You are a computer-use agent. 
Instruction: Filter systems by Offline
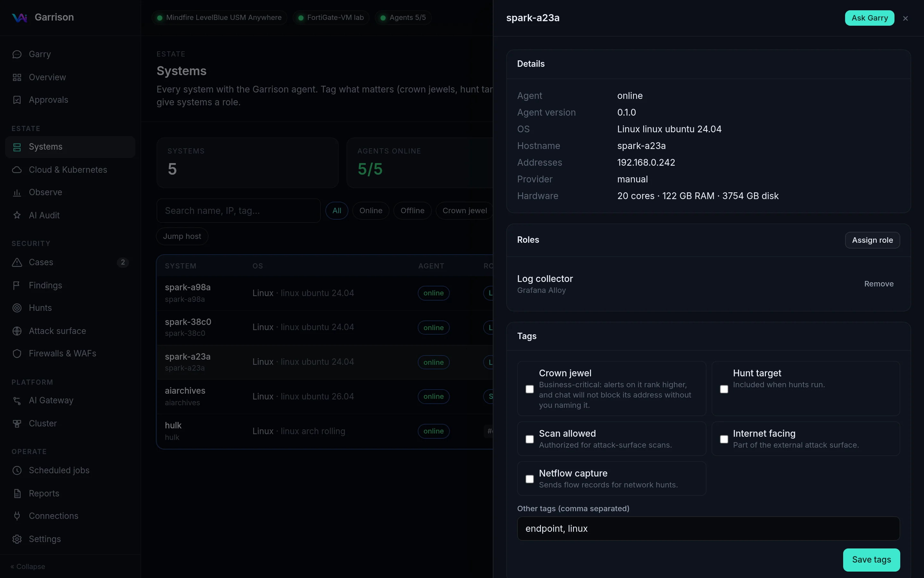(412, 211)
